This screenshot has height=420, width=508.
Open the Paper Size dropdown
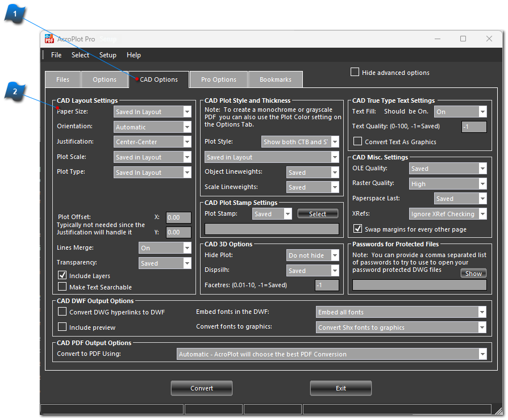point(152,112)
